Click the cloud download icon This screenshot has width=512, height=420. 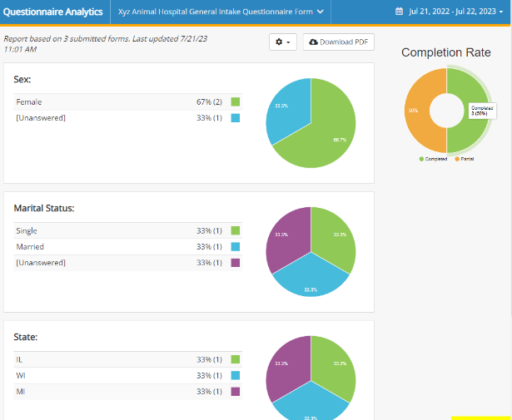[x=313, y=42]
